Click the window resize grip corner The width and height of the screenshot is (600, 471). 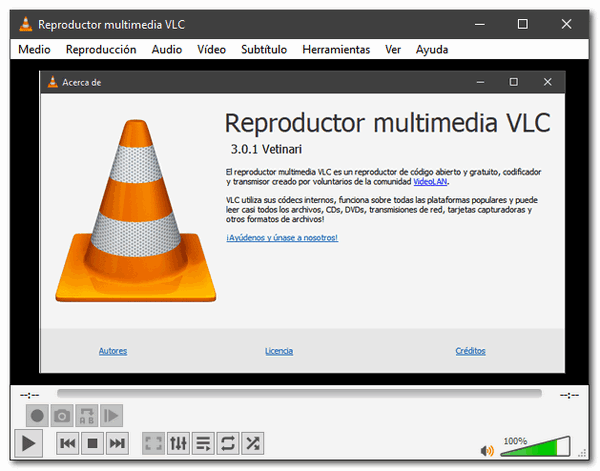(x=582, y=453)
